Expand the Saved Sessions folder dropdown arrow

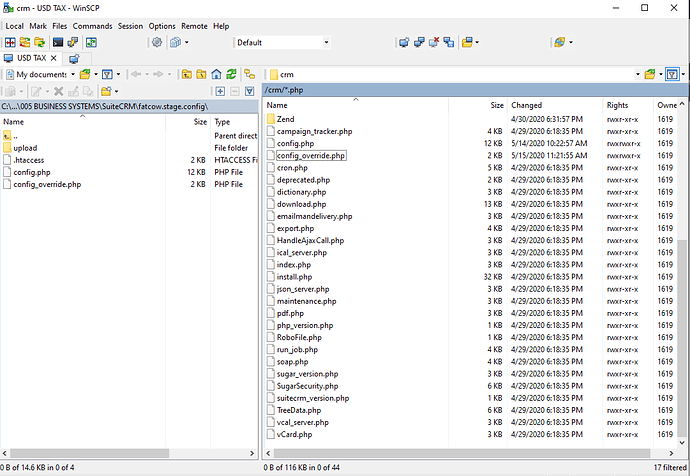click(x=477, y=42)
